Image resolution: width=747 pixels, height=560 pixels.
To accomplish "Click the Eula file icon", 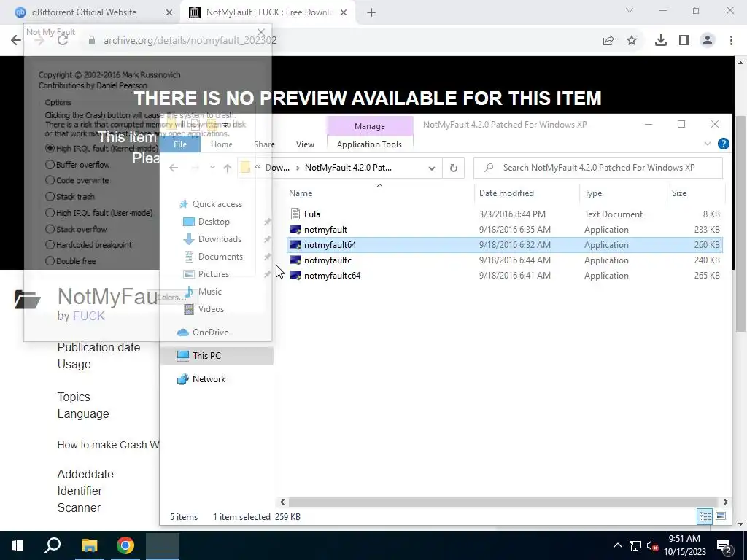I will [x=295, y=214].
